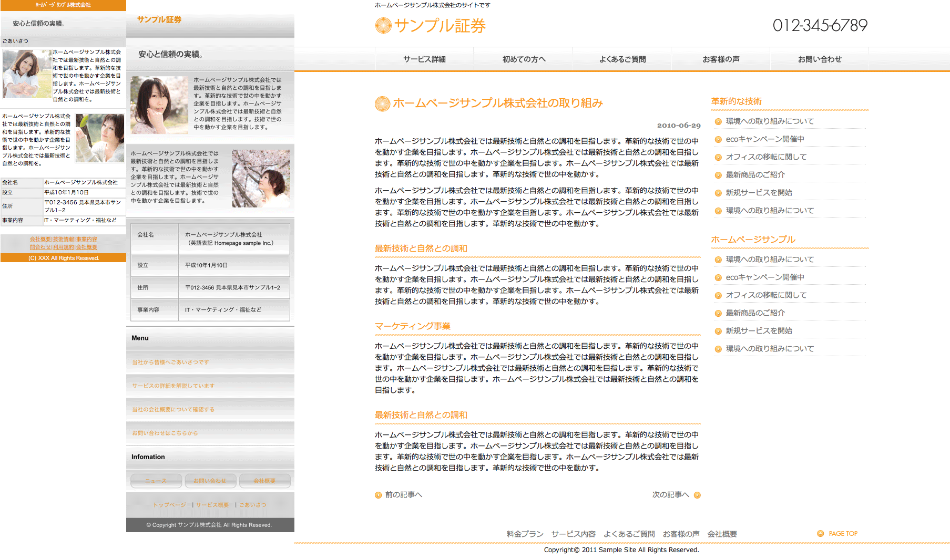Click the 料金プラン footer link

tap(525, 534)
